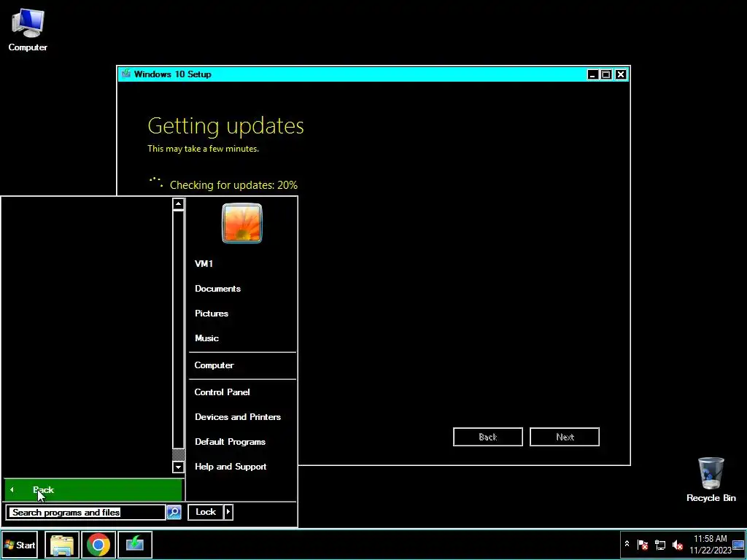Click the Start menu scrollbar up arrow
The width and height of the screenshot is (747, 560).
tap(178, 204)
